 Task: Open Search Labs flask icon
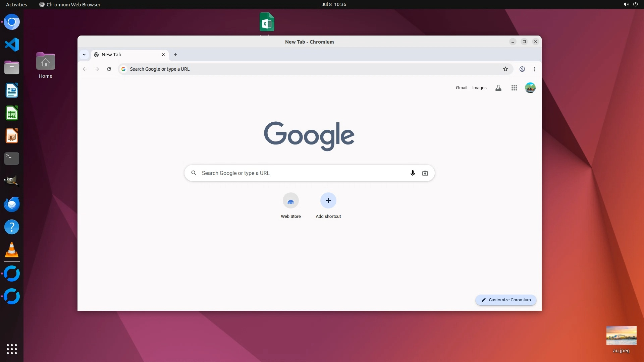pyautogui.click(x=498, y=88)
